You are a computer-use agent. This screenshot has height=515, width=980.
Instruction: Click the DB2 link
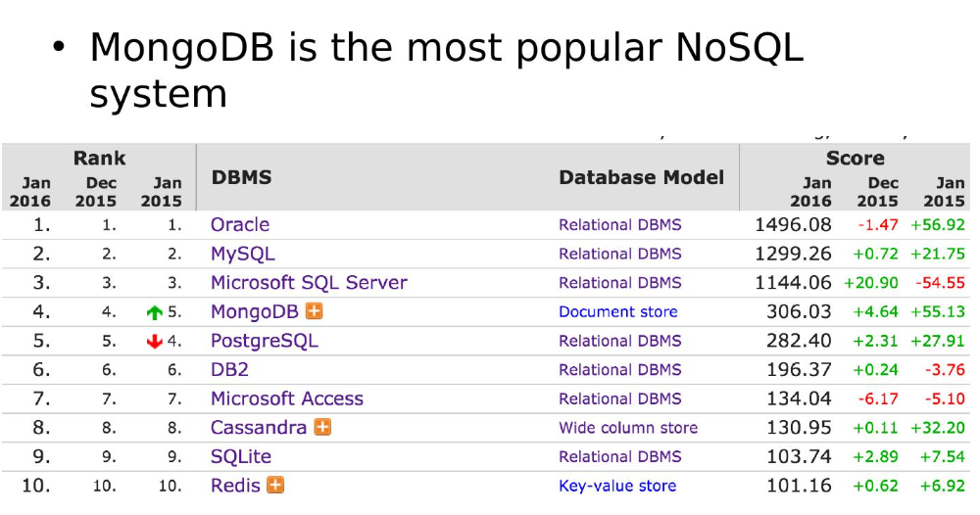[229, 370]
